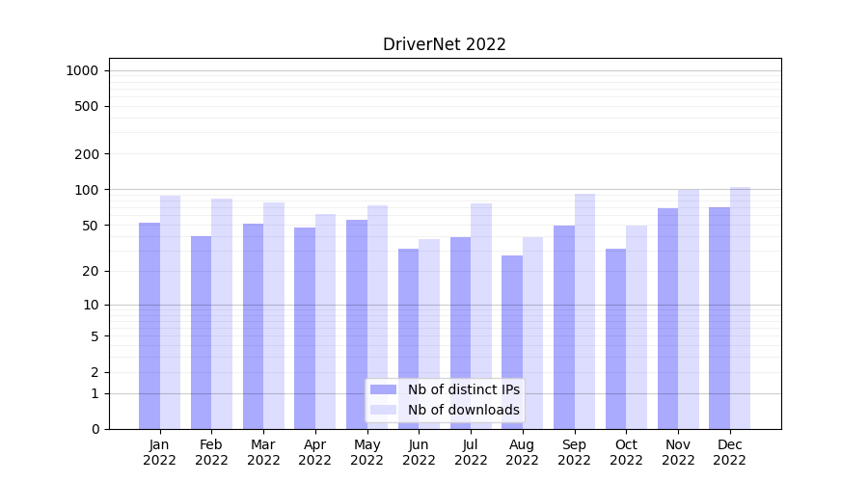Click the 'Nb of downloads' legend swatch
The height and width of the screenshot is (482, 868).
383,410
